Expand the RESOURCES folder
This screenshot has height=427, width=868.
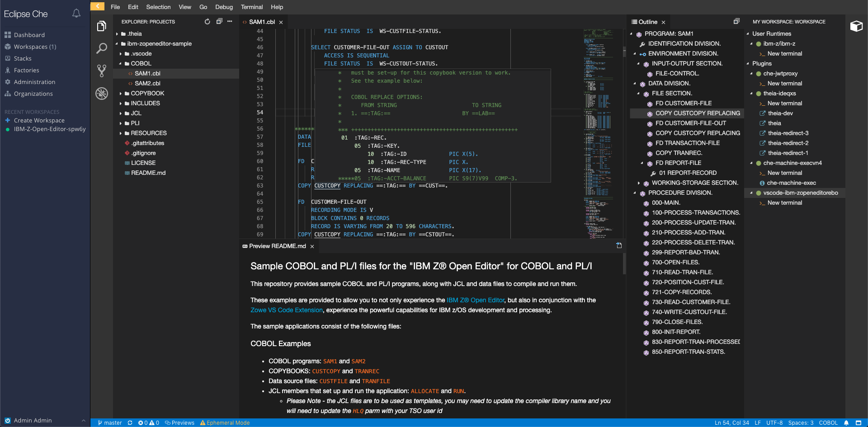coord(121,133)
